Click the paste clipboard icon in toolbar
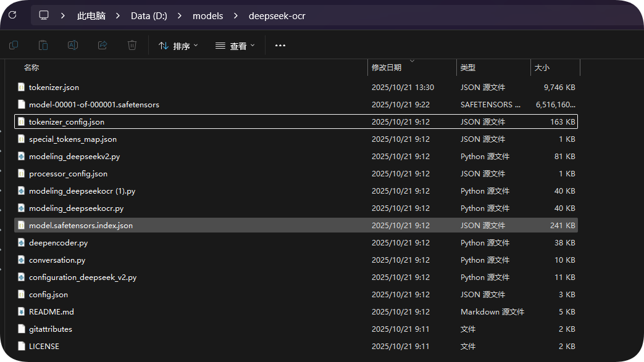 43,45
